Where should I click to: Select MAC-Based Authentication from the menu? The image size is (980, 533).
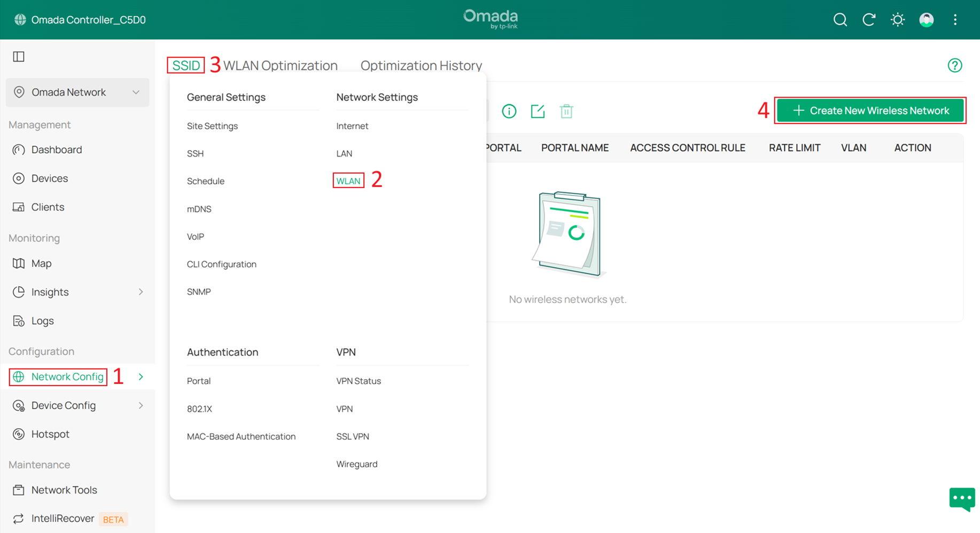click(x=241, y=436)
